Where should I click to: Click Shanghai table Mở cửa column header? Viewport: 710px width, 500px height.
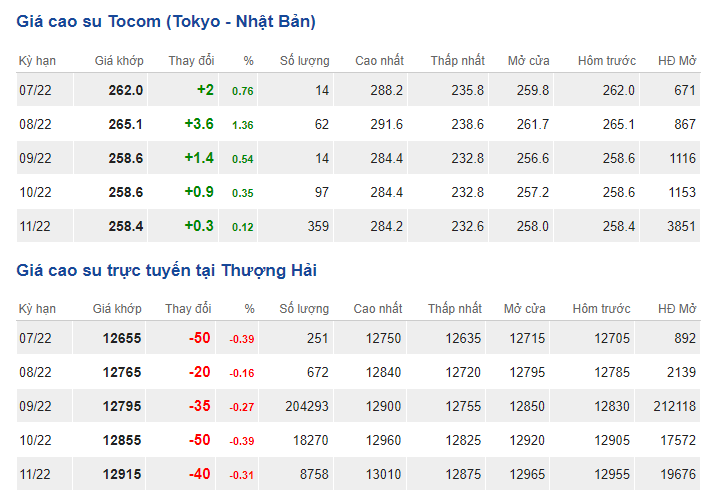[524, 309]
